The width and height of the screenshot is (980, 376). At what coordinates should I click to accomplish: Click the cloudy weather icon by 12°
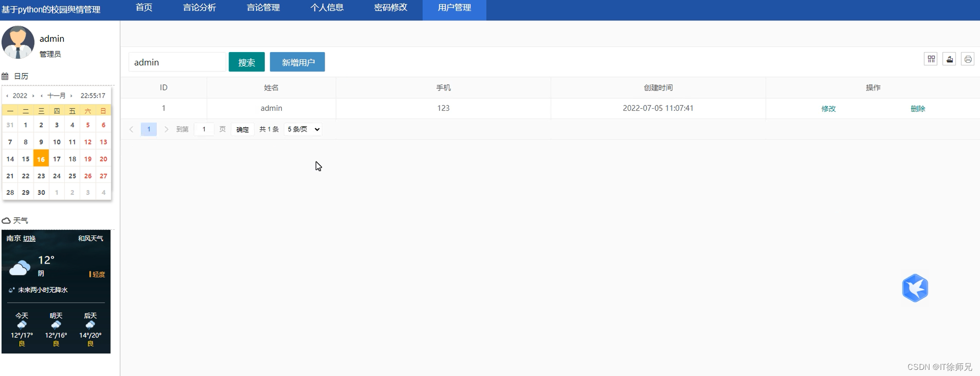coord(20,268)
